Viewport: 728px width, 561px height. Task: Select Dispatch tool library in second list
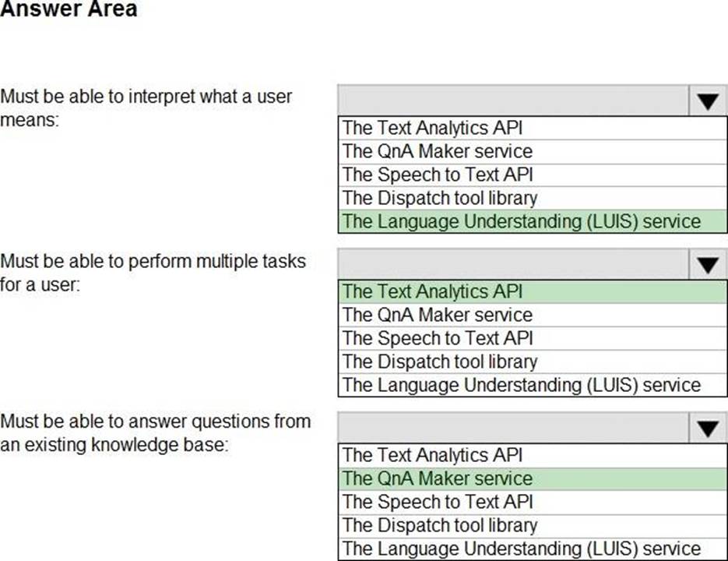click(533, 362)
